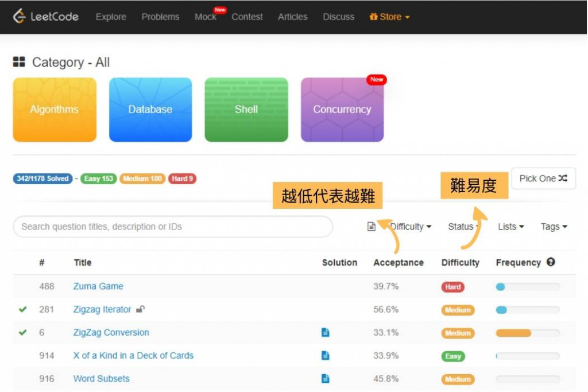Sort by the Difficulty column header

[460, 262]
